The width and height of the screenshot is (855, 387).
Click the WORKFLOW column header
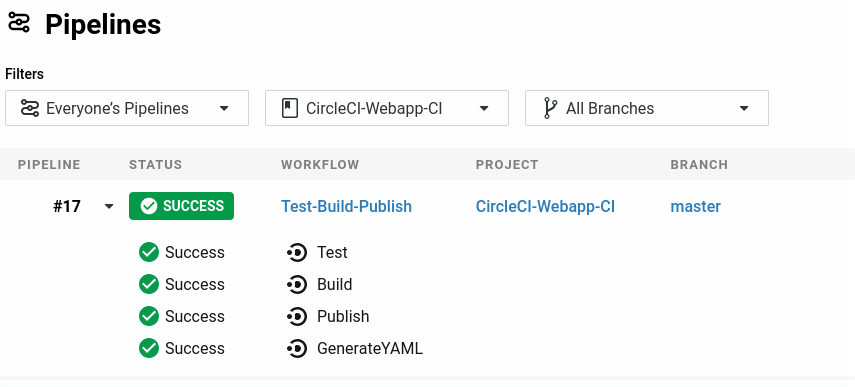(x=320, y=165)
